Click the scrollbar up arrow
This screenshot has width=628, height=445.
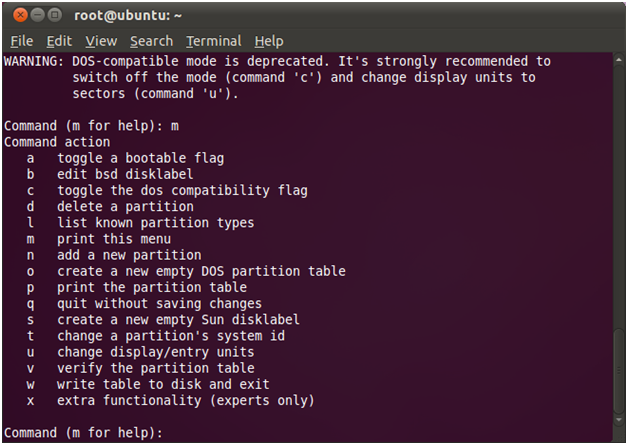pos(619,60)
